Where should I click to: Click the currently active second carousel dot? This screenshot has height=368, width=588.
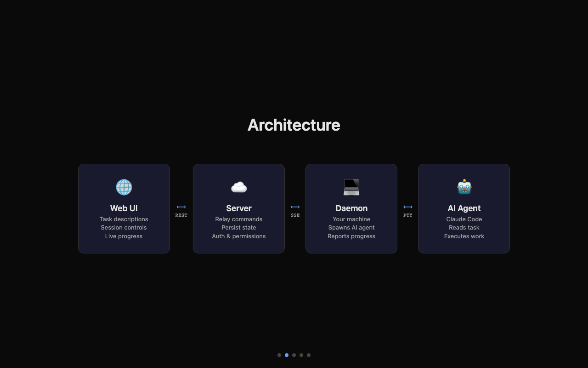click(x=287, y=355)
